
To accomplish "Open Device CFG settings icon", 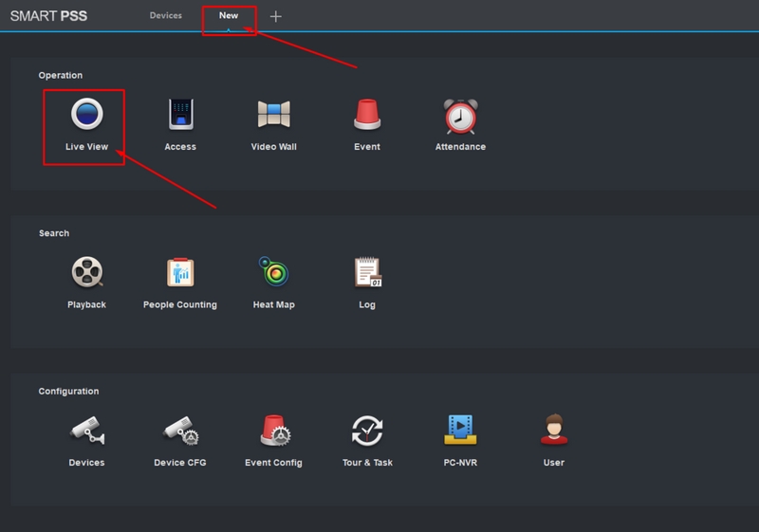I will (x=180, y=431).
